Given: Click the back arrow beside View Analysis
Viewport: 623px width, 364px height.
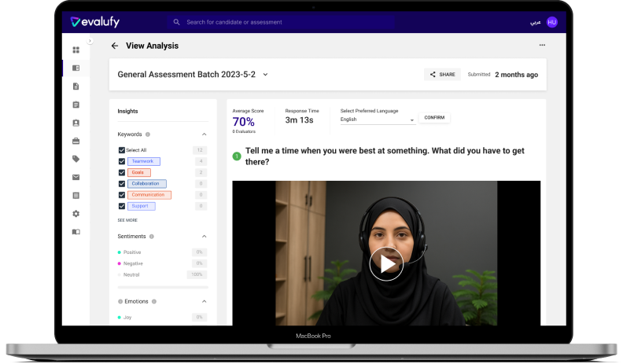Looking at the screenshot, I should click(x=115, y=46).
